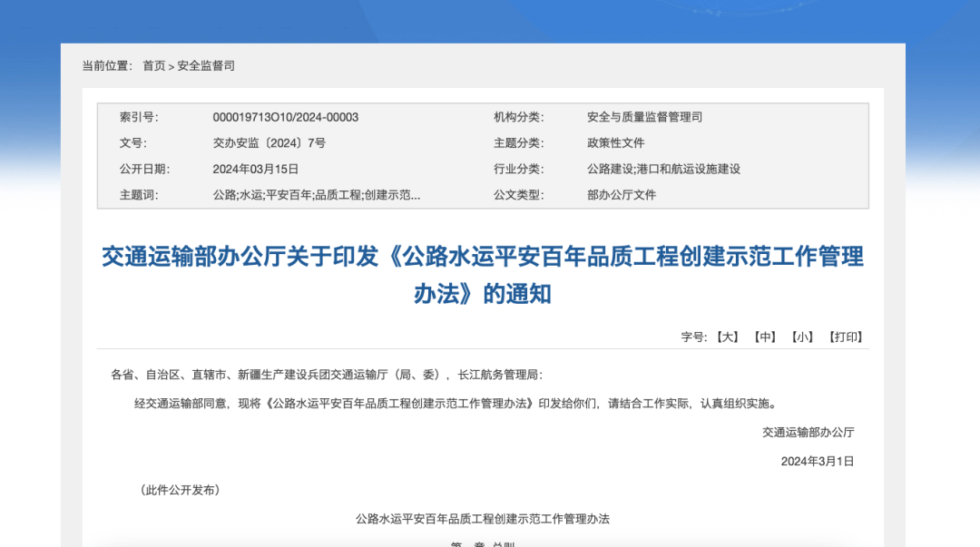Image resolution: width=980 pixels, height=547 pixels.
Task: Set font size to 【大】
Action: point(727,337)
